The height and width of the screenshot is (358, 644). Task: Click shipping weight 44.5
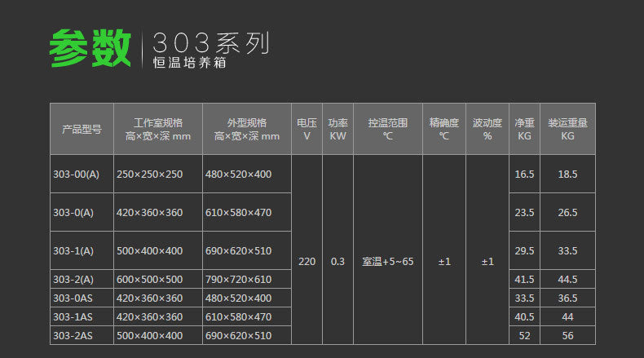coord(567,280)
